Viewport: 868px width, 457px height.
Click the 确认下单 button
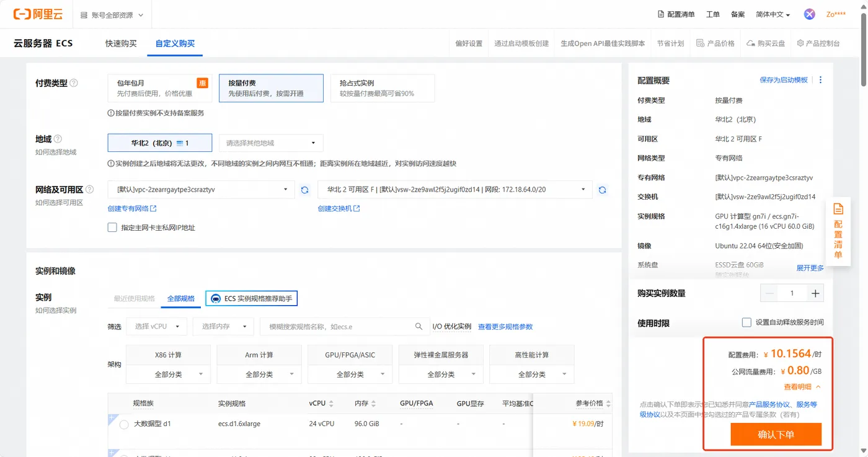tap(776, 434)
